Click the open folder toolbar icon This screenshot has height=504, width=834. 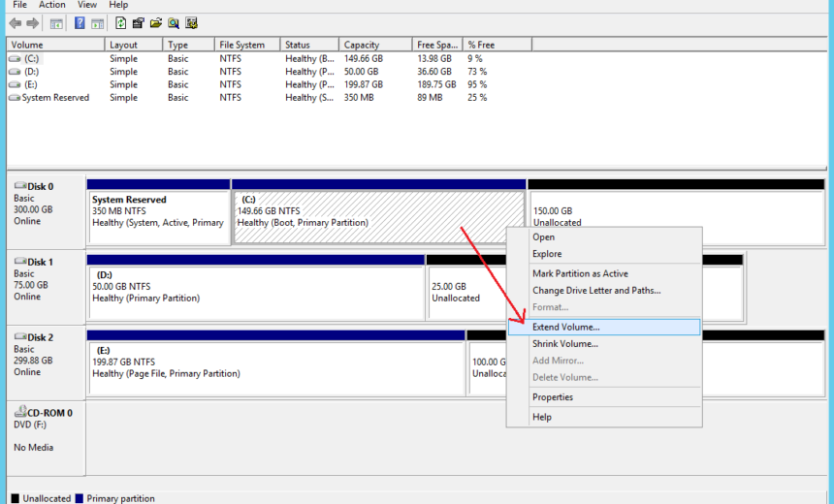click(x=156, y=22)
